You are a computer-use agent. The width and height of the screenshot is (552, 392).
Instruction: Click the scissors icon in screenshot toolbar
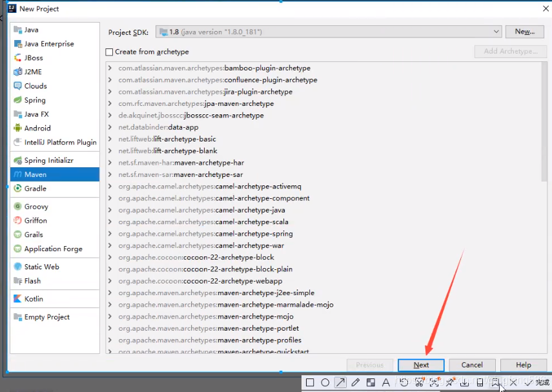[419, 382]
